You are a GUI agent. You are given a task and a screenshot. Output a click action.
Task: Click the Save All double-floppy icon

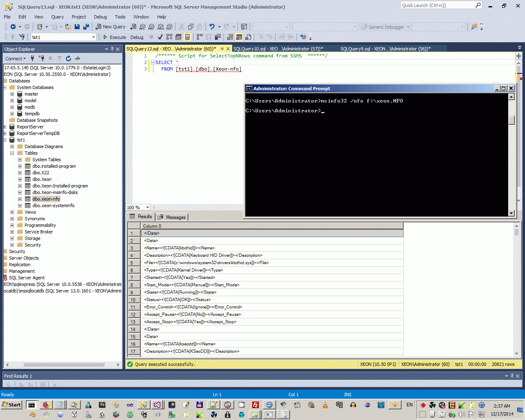tap(86, 27)
